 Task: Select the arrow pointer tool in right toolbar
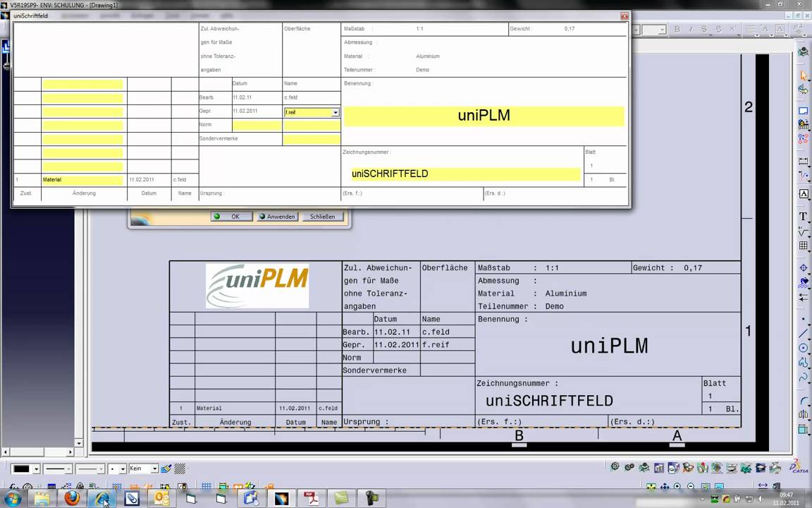pos(804,75)
